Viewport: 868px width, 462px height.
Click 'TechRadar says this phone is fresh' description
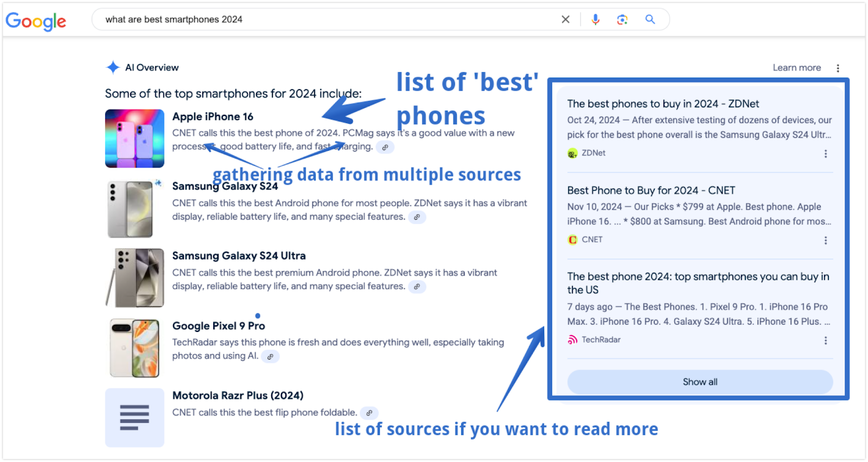coord(338,349)
